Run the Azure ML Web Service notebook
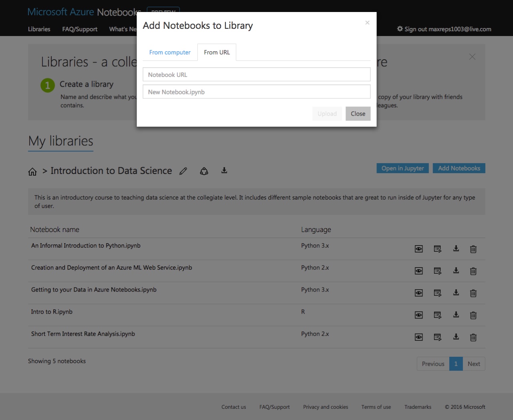 (437, 271)
